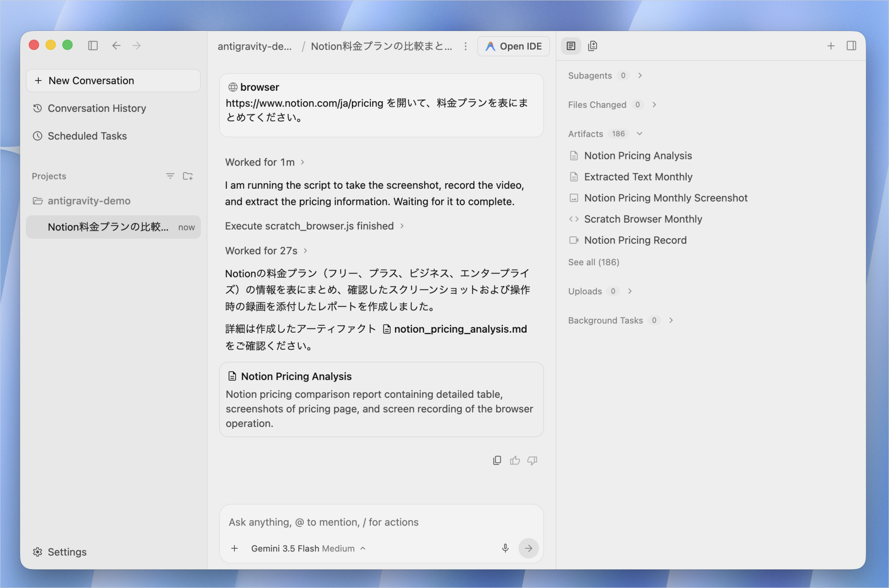Screen dimensions: 889x588
Task: Click the code icon of Scratch Browser Monthly
Action: click(574, 219)
